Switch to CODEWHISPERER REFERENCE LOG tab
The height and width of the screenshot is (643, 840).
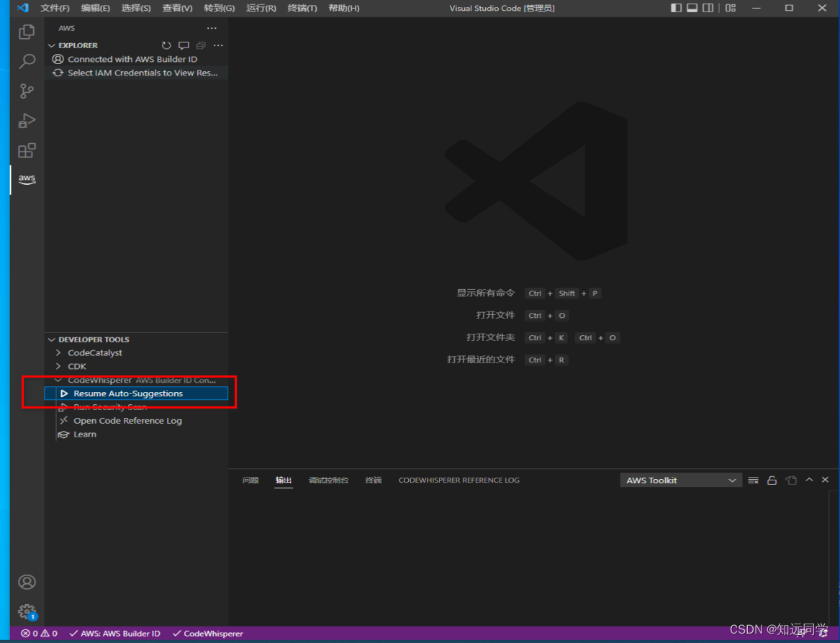pyautogui.click(x=459, y=480)
